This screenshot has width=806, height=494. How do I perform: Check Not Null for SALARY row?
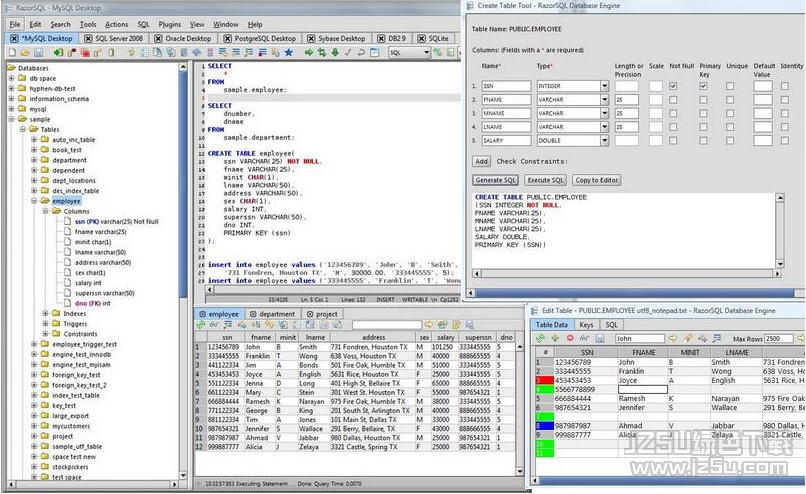point(673,140)
